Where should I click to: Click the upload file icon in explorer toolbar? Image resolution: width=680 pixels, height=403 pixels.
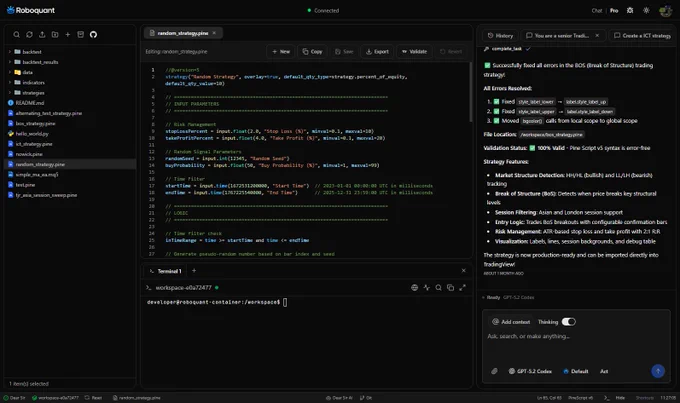[x=42, y=34]
